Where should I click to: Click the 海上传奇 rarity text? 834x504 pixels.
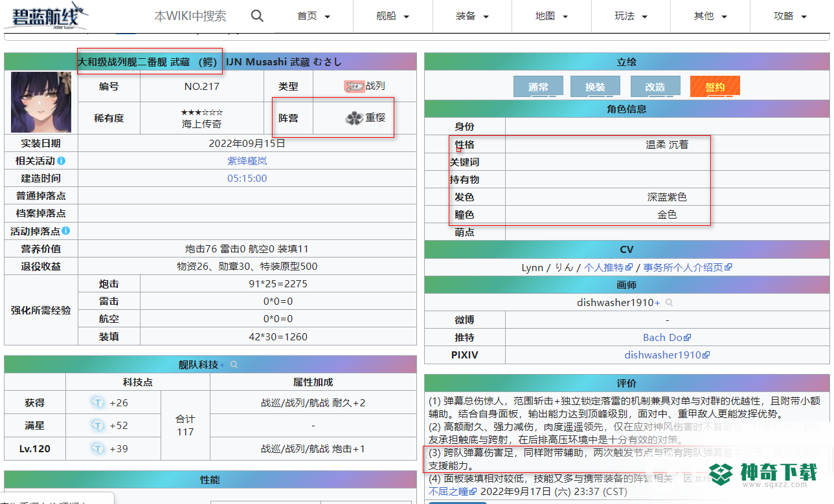(202, 124)
